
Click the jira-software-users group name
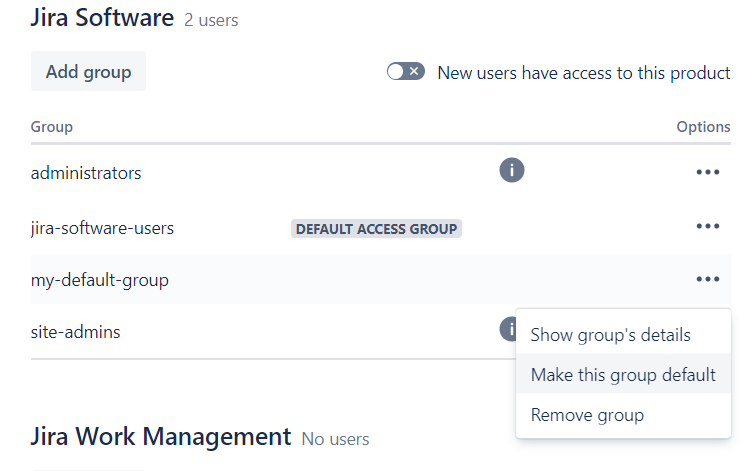point(102,228)
